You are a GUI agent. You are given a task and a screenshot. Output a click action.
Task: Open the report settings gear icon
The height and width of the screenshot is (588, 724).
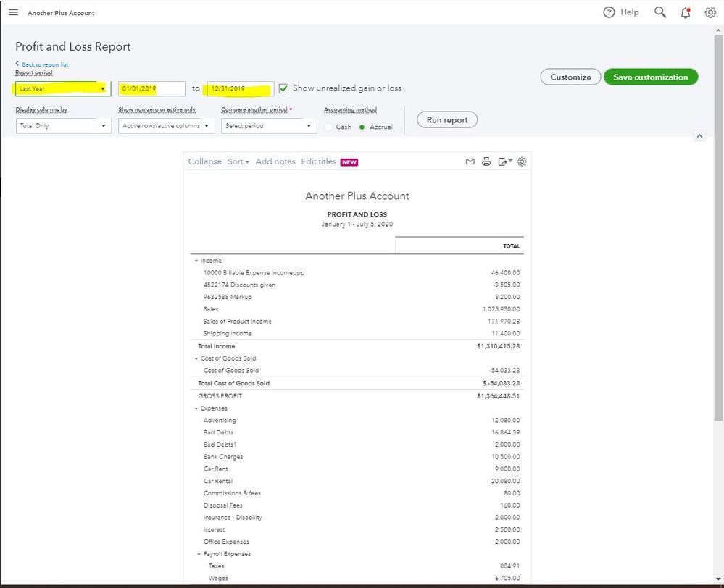pos(522,161)
